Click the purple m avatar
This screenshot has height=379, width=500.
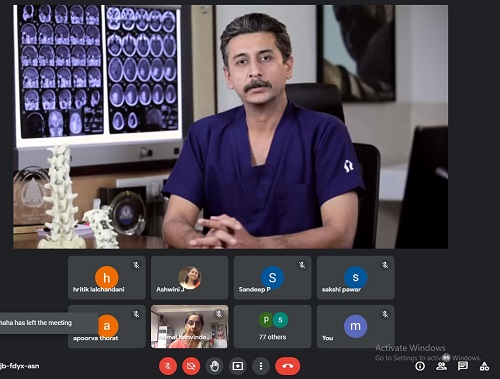355,326
